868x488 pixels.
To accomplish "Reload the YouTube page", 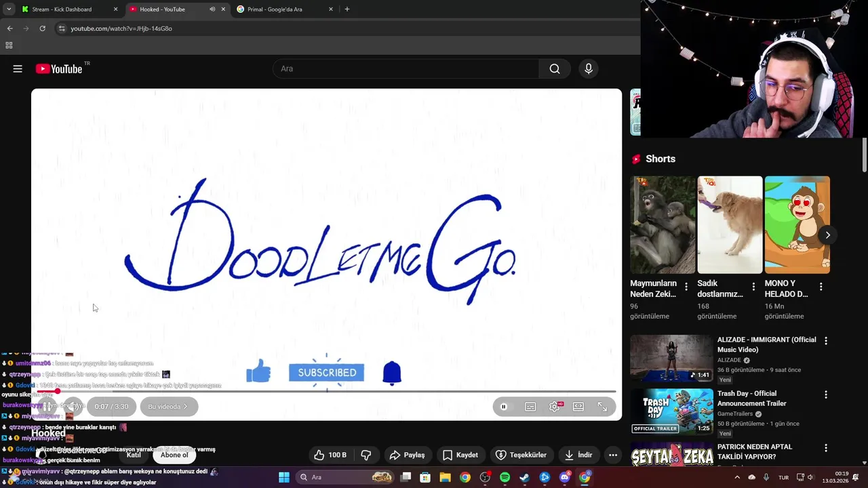I will pyautogui.click(x=42, y=28).
